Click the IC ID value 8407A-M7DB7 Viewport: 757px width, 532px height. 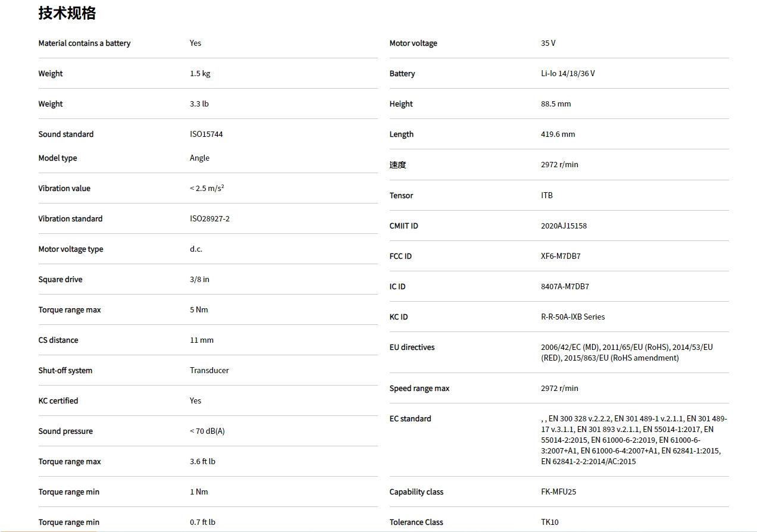pyautogui.click(x=565, y=286)
